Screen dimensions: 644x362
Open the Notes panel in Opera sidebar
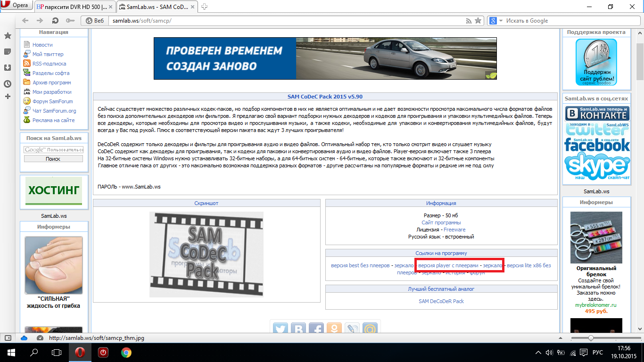click(8, 51)
